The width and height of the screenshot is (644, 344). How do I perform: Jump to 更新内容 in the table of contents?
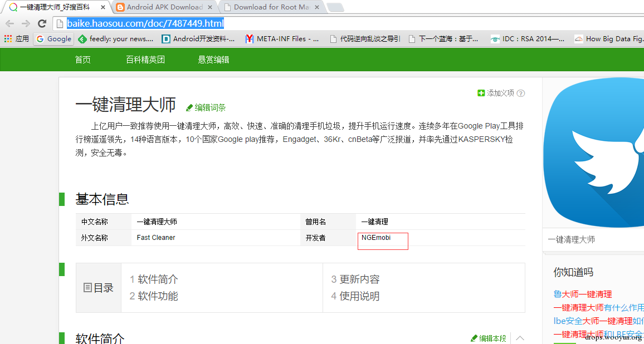[355, 279]
